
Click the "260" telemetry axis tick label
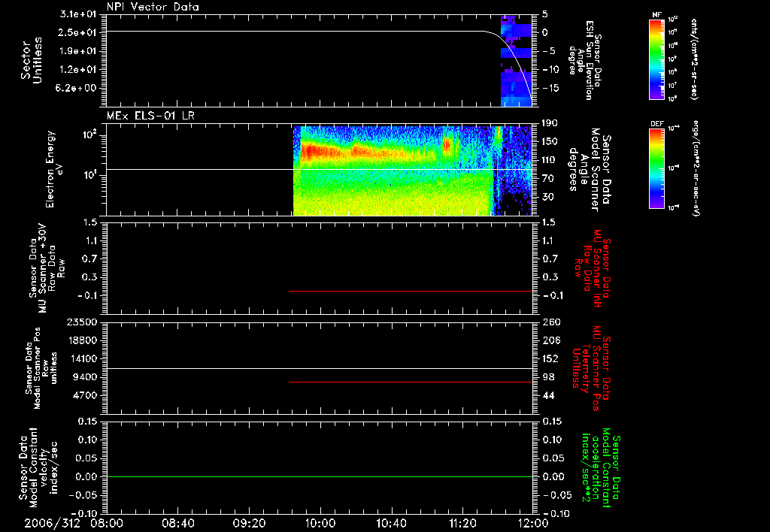click(x=551, y=322)
